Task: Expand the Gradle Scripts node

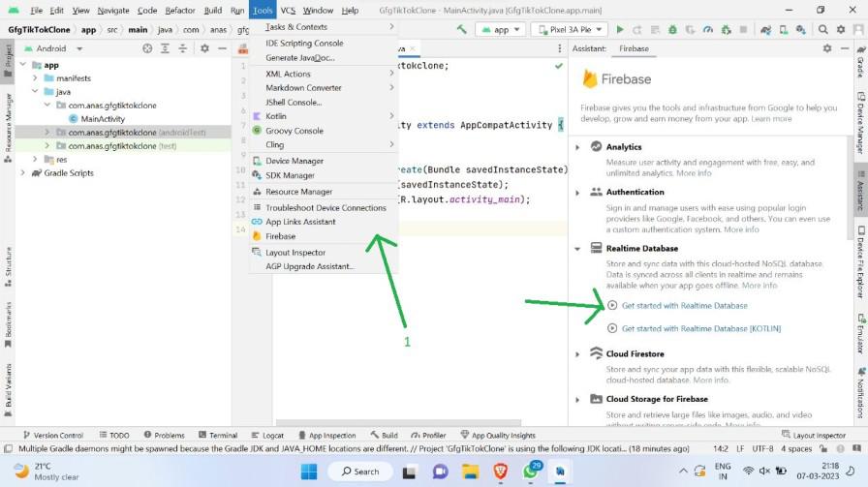Action: [22, 172]
